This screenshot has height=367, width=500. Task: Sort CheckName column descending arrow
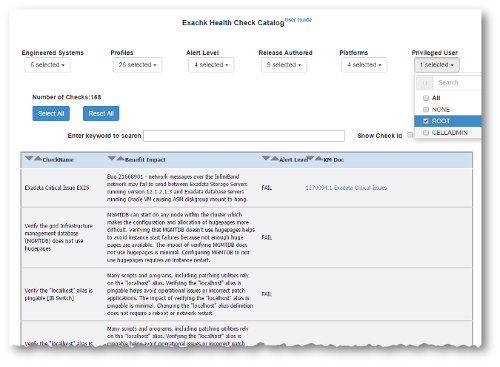click(x=29, y=158)
